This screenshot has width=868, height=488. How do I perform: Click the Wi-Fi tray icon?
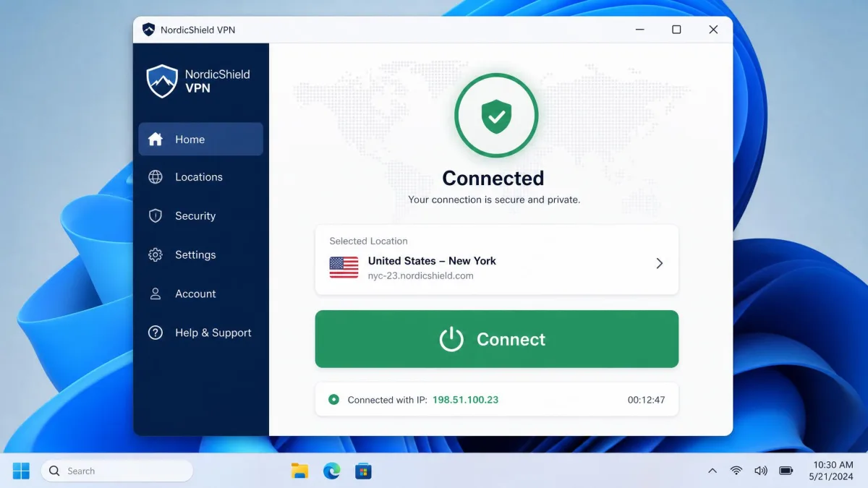pyautogui.click(x=736, y=471)
